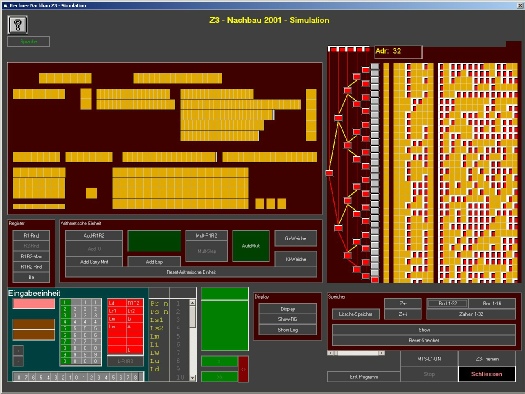Viewport: 525px width, 394px height.
Task: Select the "Lm" entry in the instruction list
Action: click(155, 336)
